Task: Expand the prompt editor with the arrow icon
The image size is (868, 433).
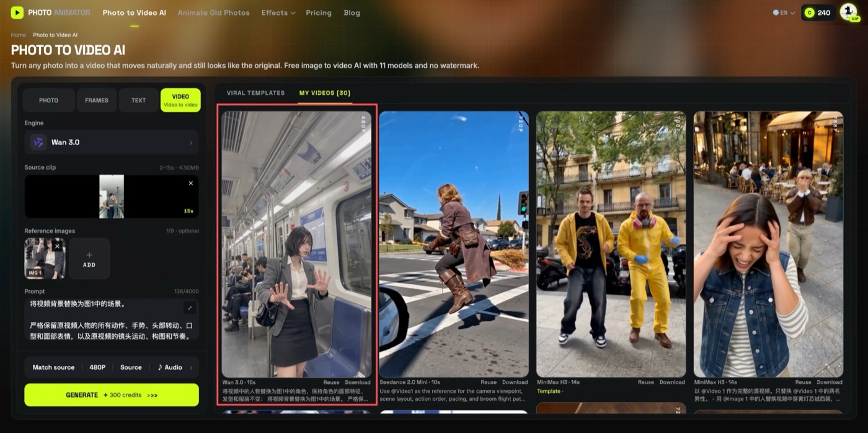Action: (190, 308)
